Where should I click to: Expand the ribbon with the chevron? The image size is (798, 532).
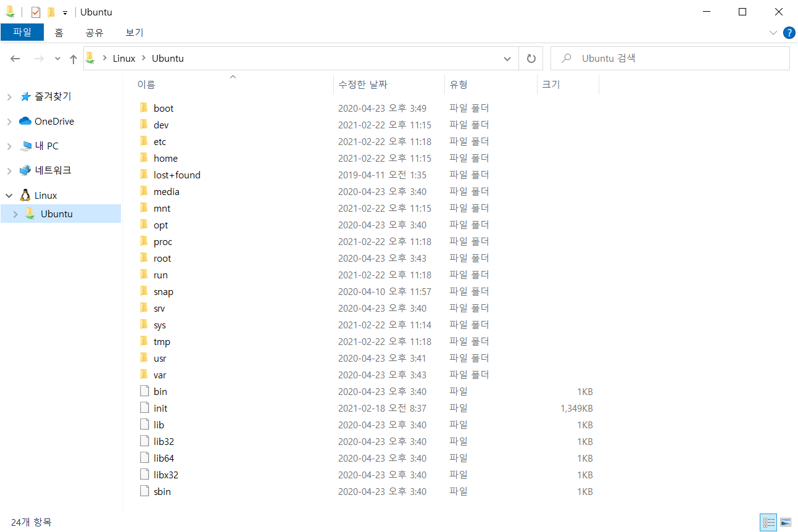tap(774, 33)
